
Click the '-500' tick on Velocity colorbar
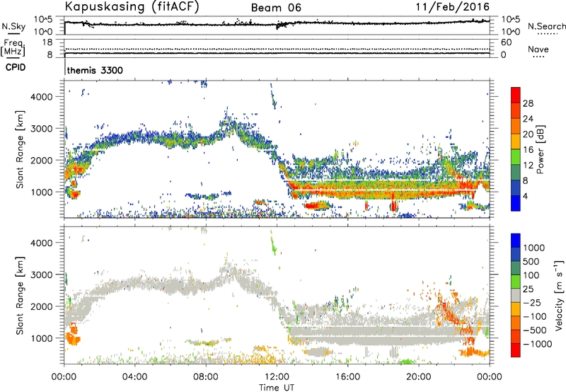(536, 330)
